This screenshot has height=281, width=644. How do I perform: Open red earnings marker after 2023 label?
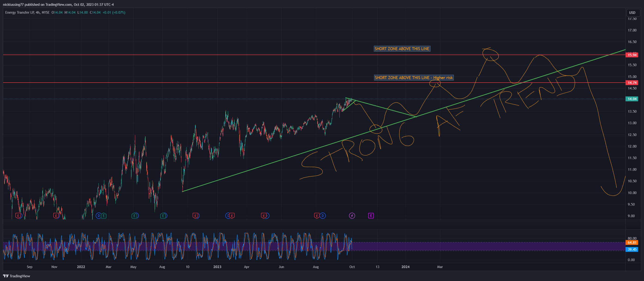click(232, 216)
